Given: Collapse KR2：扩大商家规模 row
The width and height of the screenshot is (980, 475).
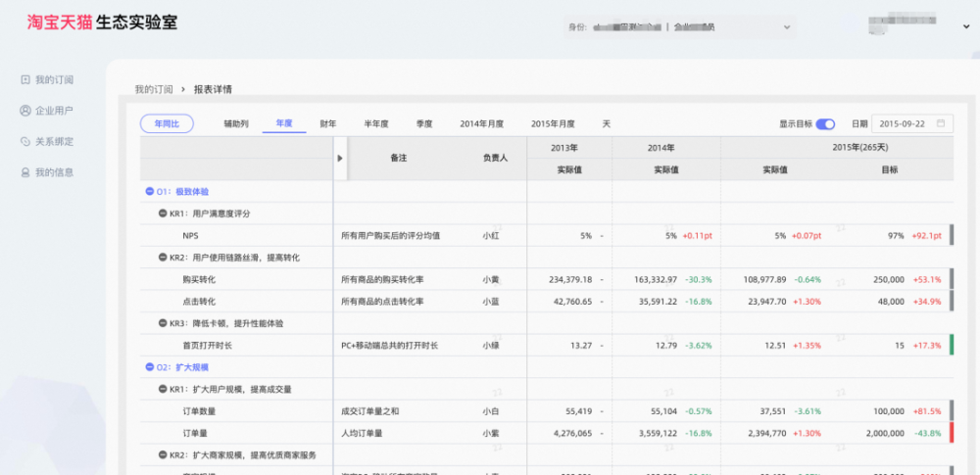Looking at the screenshot, I should 163,455.
